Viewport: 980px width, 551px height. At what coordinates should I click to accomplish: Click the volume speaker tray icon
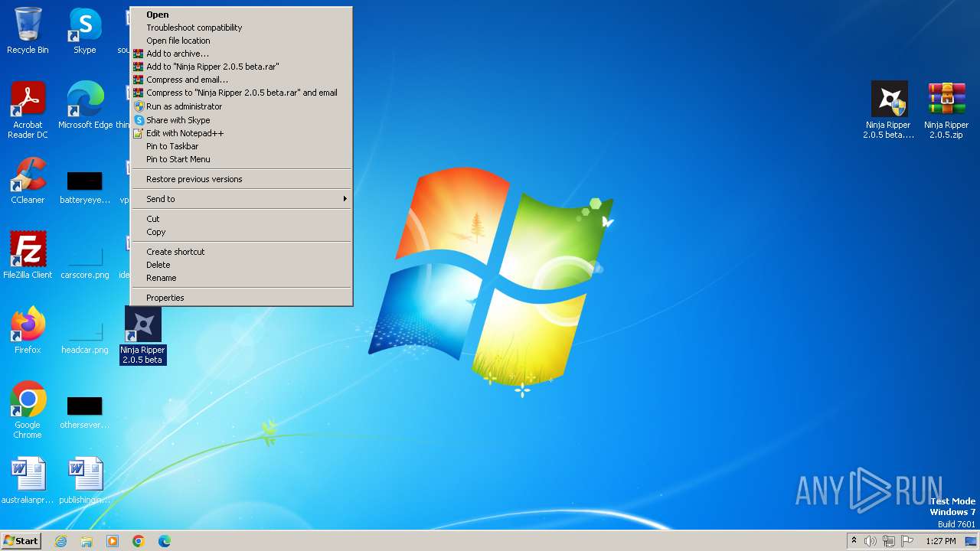coord(871,541)
